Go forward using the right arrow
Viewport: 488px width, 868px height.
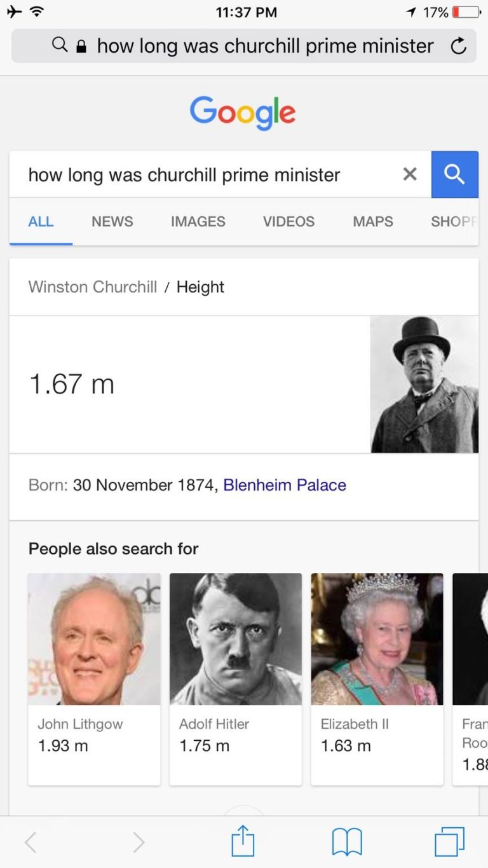click(138, 843)
